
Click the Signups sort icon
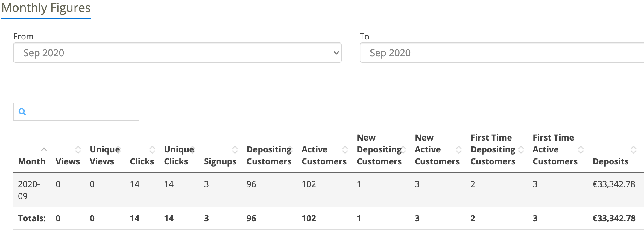pyautogui.click(x=235, y=149)
